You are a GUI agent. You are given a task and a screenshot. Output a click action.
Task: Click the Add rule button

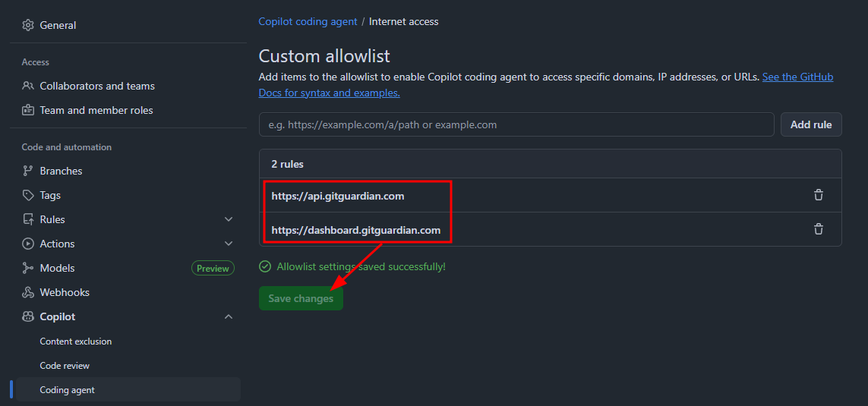(x=811, y=124)
